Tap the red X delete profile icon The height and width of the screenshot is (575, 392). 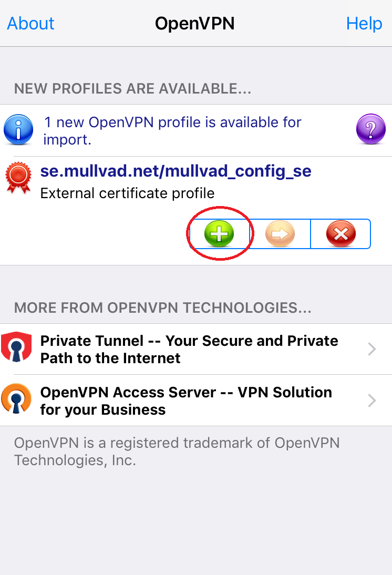tap(341, 233)
